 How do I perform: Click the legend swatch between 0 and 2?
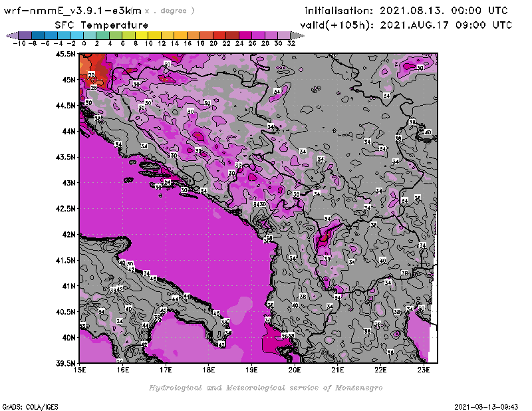(x=90, y=35)
